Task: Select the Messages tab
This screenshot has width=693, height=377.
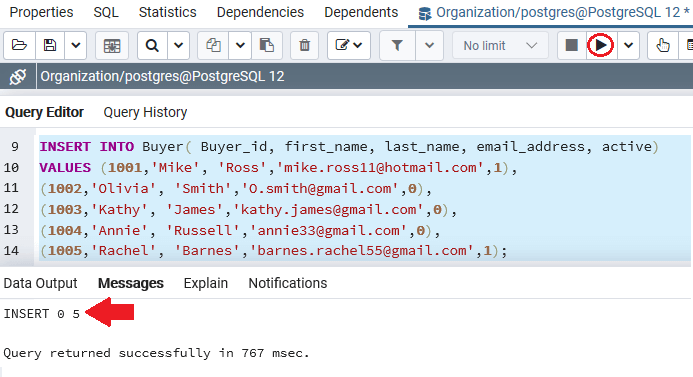Action: click(131, 283)
